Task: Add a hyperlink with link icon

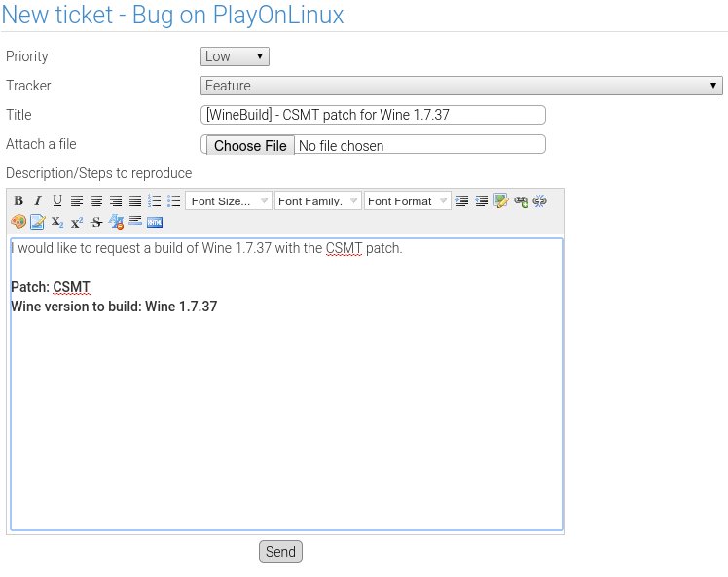Action: (x=521, y=201)
